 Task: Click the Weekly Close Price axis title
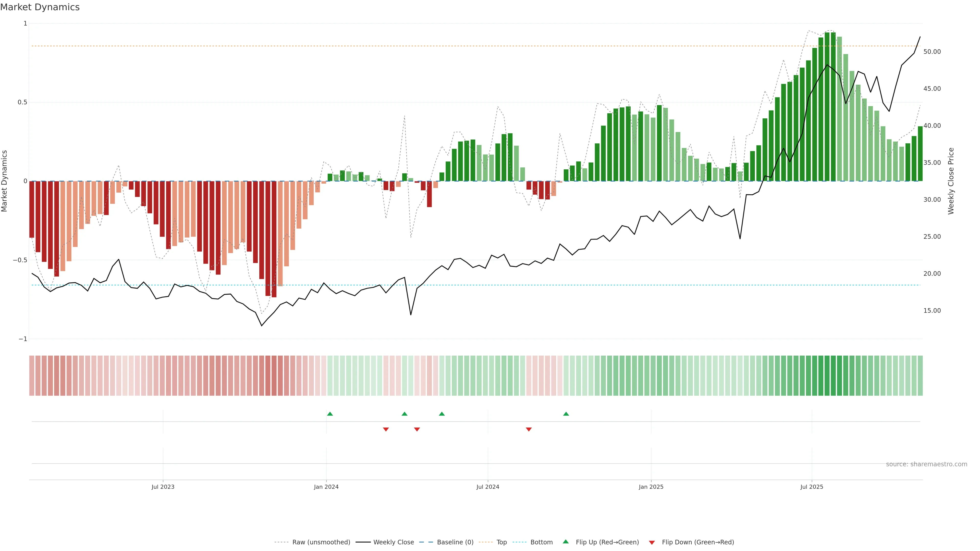pos(951,181)
